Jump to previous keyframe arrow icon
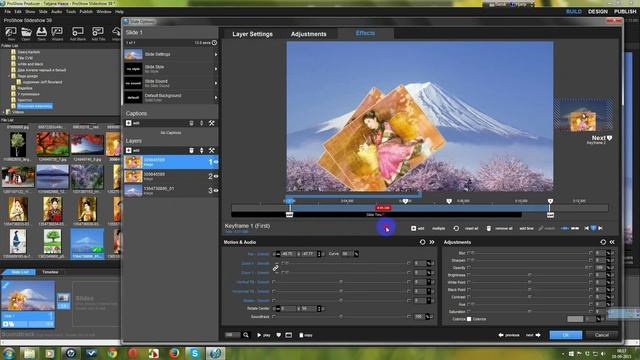Screen dimensions: 640x360 click(x=587, y=228)
